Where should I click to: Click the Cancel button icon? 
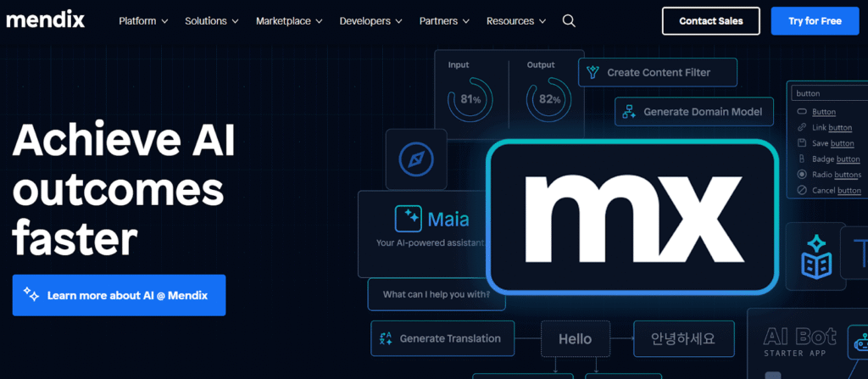point(802,190)
